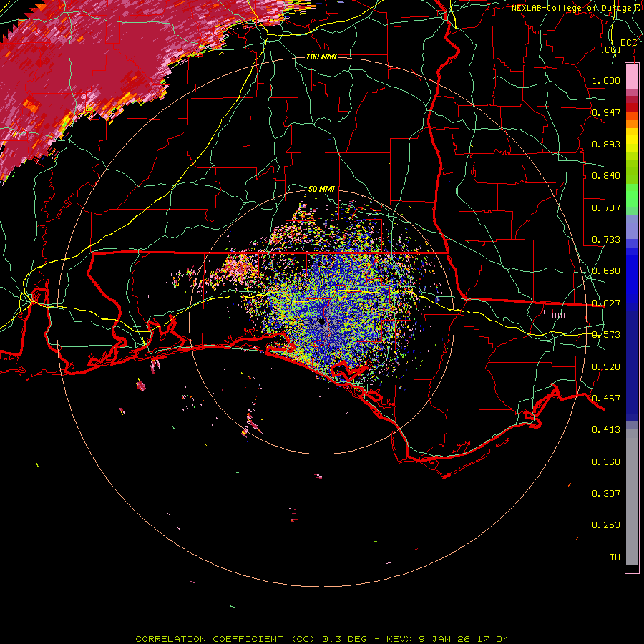Select the 0.947 value on the color scale
The width and height of the screenshot is (644, 644).
click(x=606, y=112)
